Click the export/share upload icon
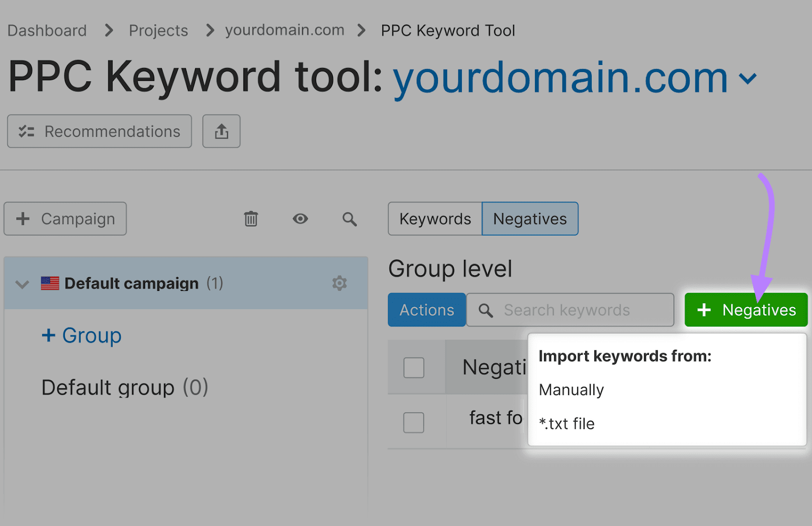Screen dimensions: 812x526 coord(221,131)
